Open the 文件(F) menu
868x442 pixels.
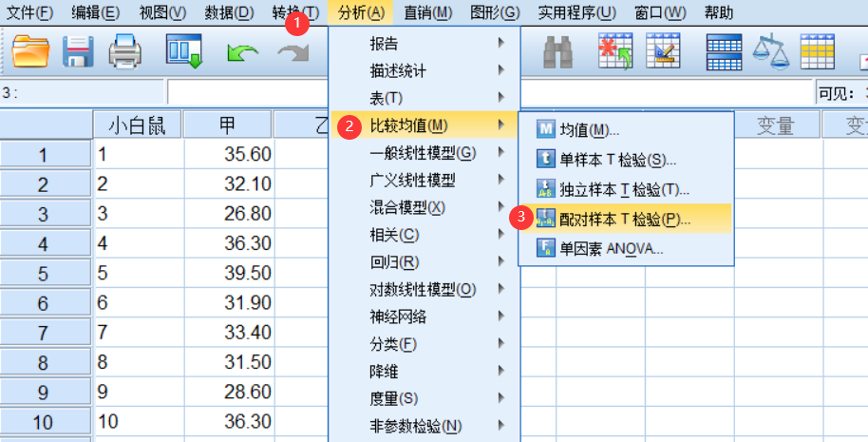[29, 12]
